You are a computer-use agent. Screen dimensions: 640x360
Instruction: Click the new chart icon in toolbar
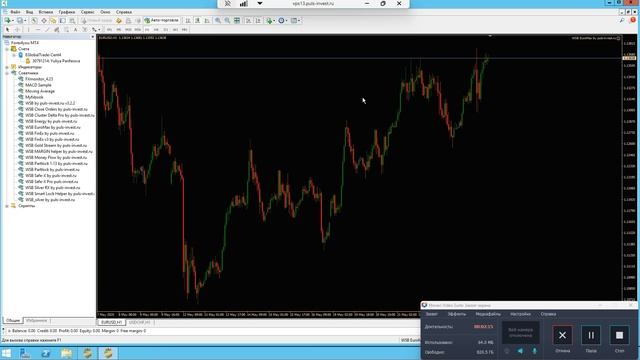click(x=7, y=20)
